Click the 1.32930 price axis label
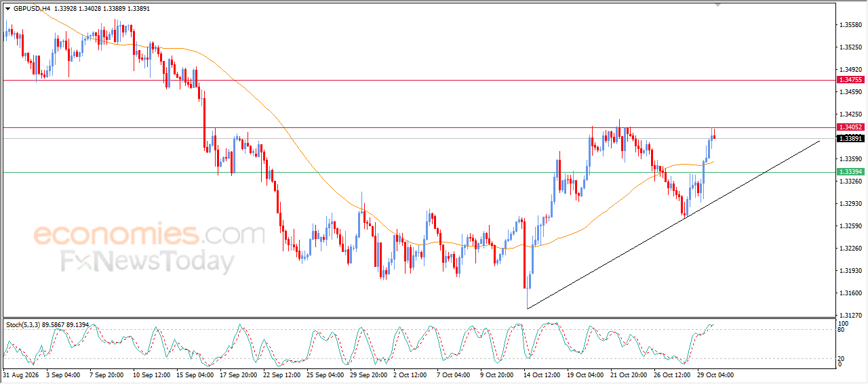The height and width of the screenshot is (384, 868). [x=850, y=204]
